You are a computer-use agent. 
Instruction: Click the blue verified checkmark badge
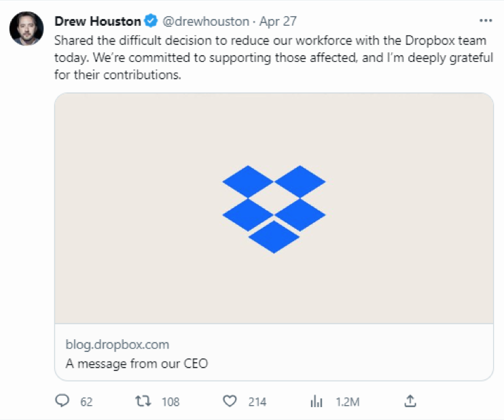click(x=150, y=21)
